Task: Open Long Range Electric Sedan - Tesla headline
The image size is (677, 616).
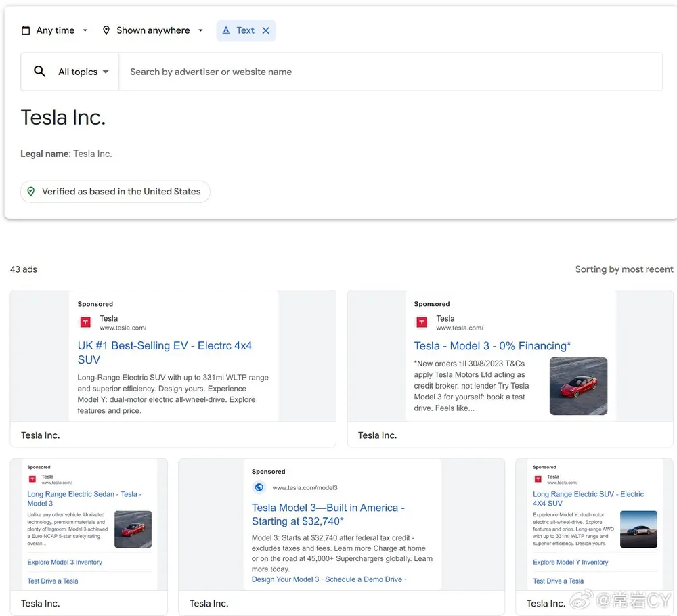Action: (x=85, y=499)
